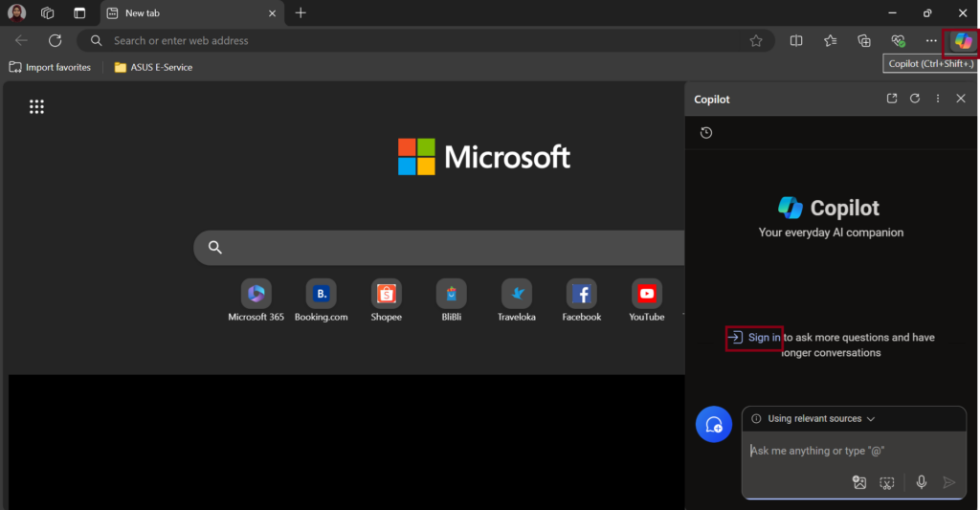Image resolution: width=980 pixels, height=510 pixels.
Task: Add this page to favorites with star
Action: (x=756, y=41)
